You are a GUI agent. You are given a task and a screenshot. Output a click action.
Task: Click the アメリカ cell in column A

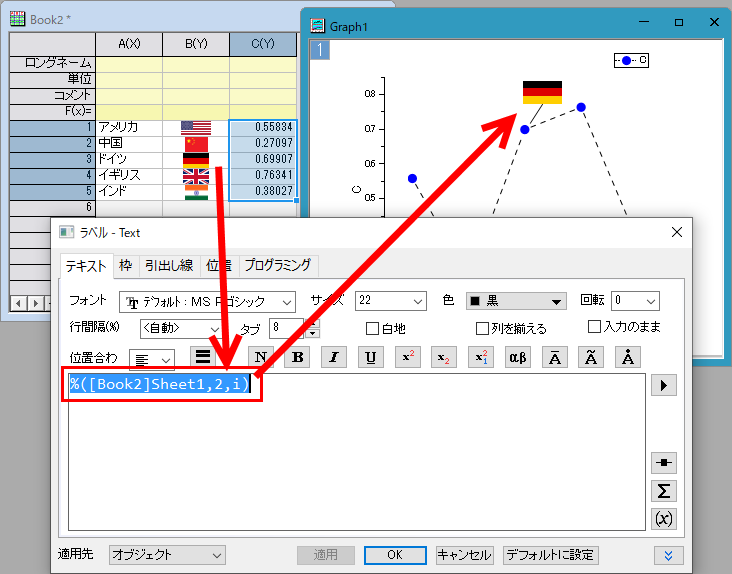[129, 127]
